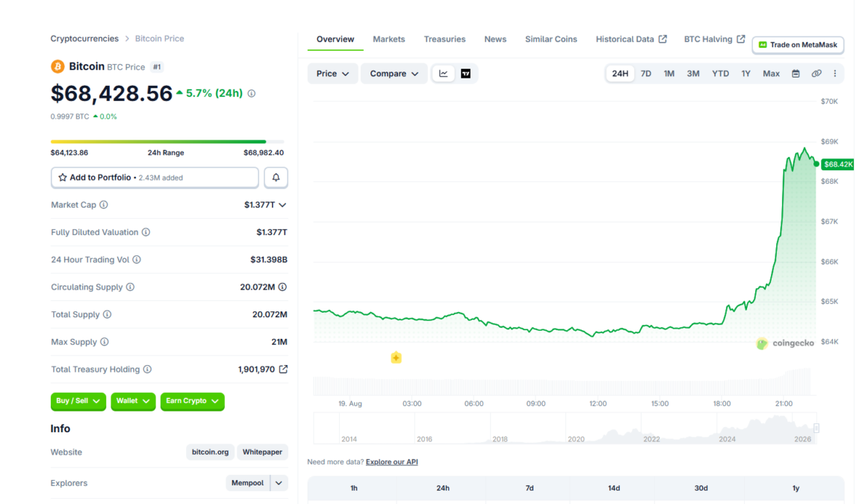Open the Mempool explorer button
862x504 pixels.
tap(247, 483)
